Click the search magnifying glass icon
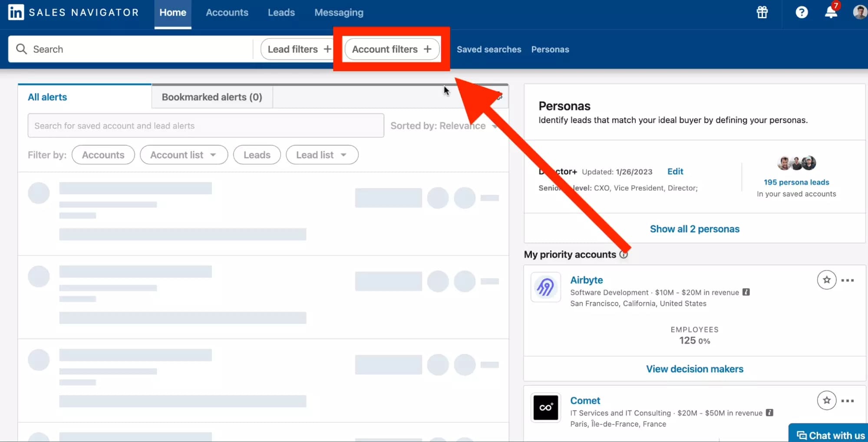Viewport: 868px width, 442px height. [21, 49]
